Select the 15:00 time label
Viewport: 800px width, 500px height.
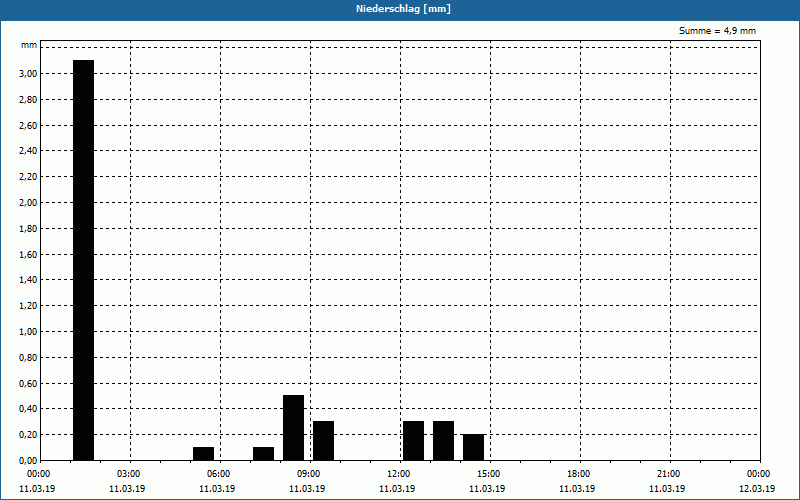click(x=489, y=474)
